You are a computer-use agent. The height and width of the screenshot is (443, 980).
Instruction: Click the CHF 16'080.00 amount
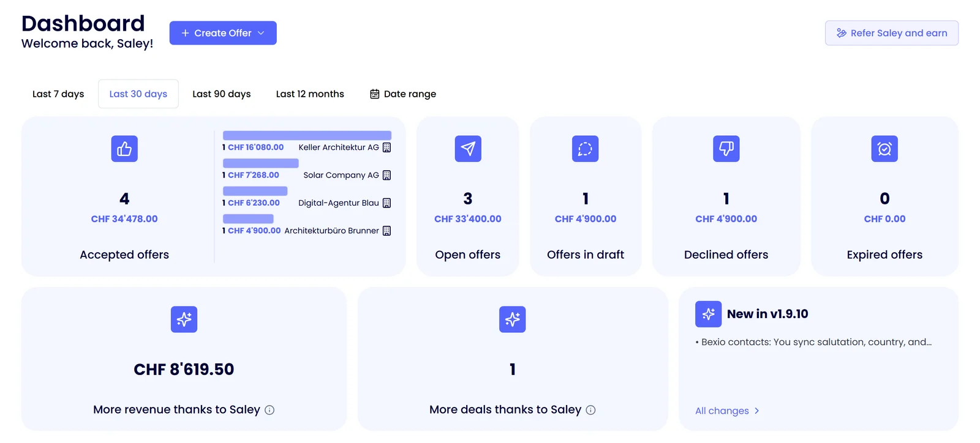click(x=256, y=147)
